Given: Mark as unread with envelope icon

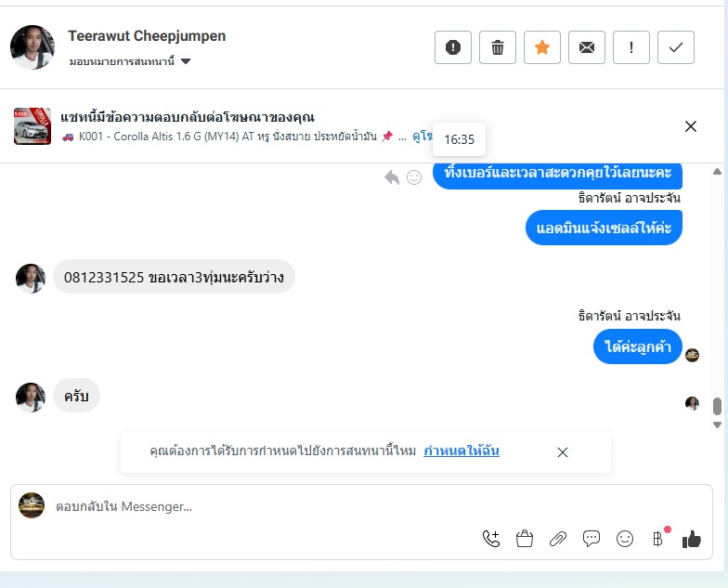Looking at the screenshot, I should click(x=587, y=47).
